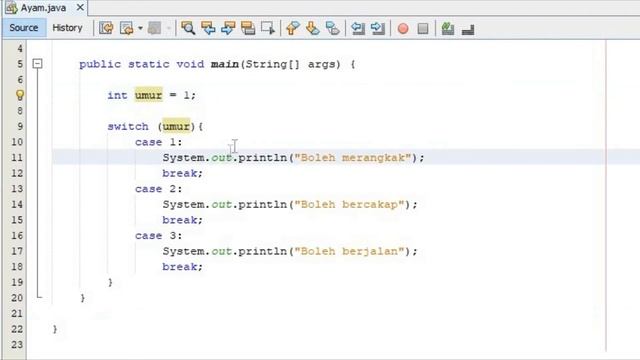Close the Ayam.java tab

pos(80,7)
